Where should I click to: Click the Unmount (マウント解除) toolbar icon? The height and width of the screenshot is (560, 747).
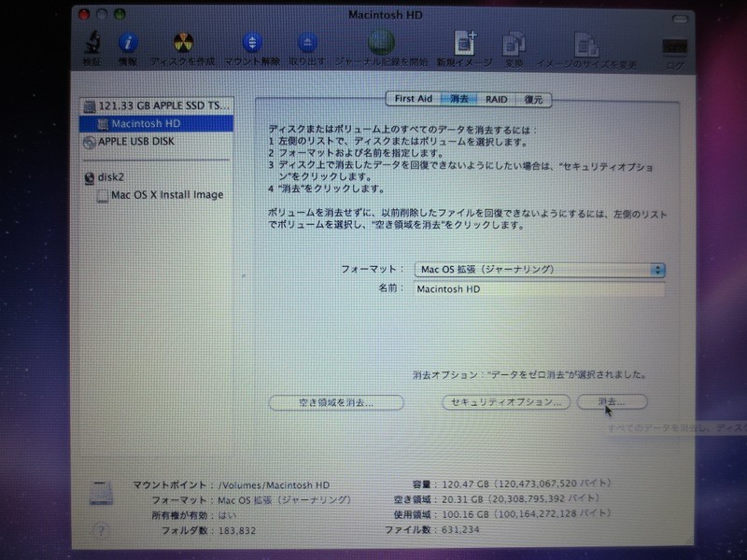tap(252, 43)
